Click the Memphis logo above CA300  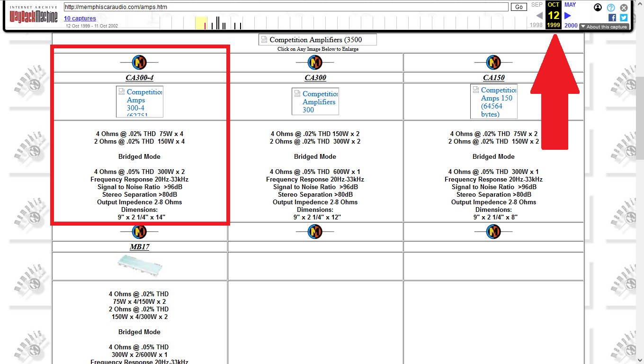coord(315,62)
